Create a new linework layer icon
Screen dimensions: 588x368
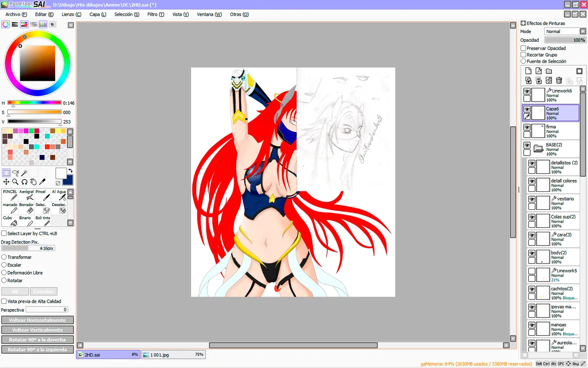click(538, 71)
